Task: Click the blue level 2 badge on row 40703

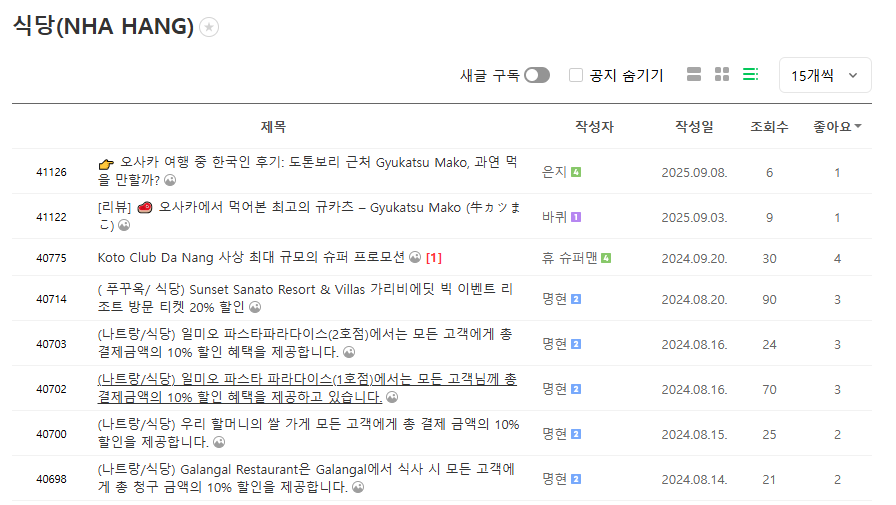Action: (x=576, y=344)
